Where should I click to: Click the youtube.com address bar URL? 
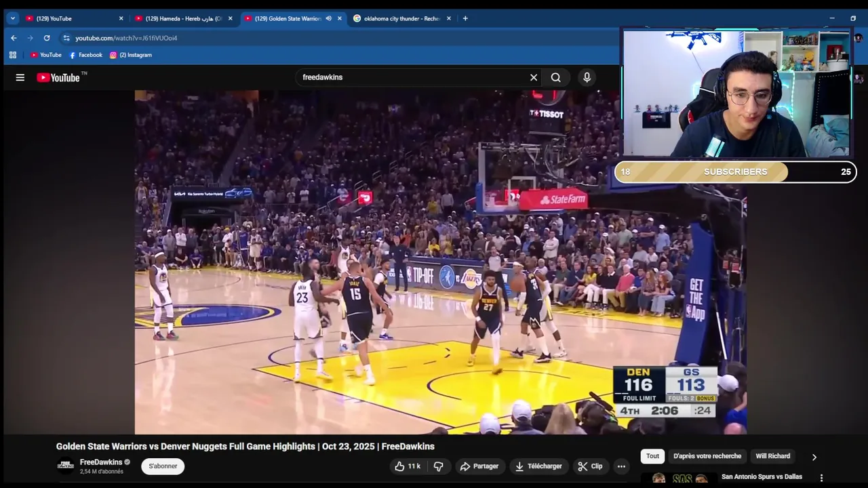pyautogui.click(x=126, y=38)
